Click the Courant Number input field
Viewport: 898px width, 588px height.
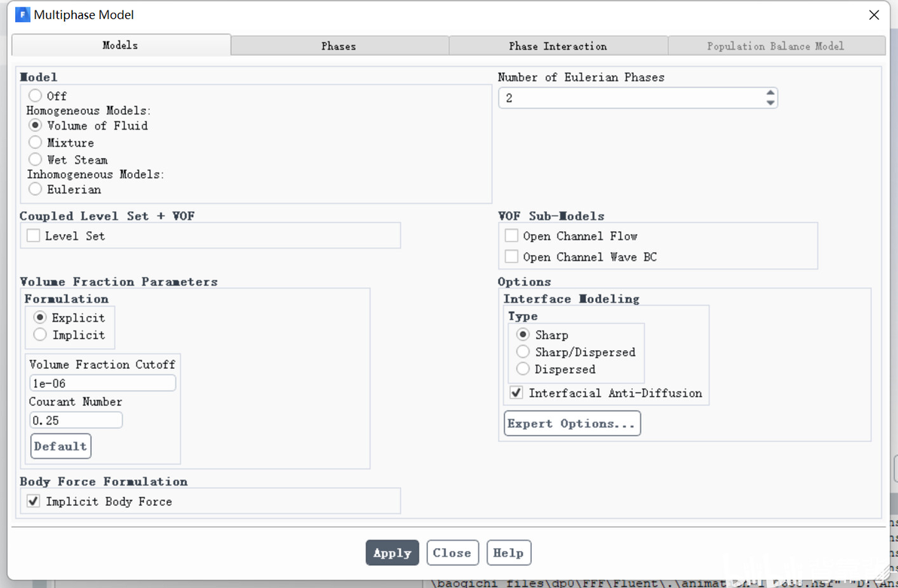click(75, 420)
